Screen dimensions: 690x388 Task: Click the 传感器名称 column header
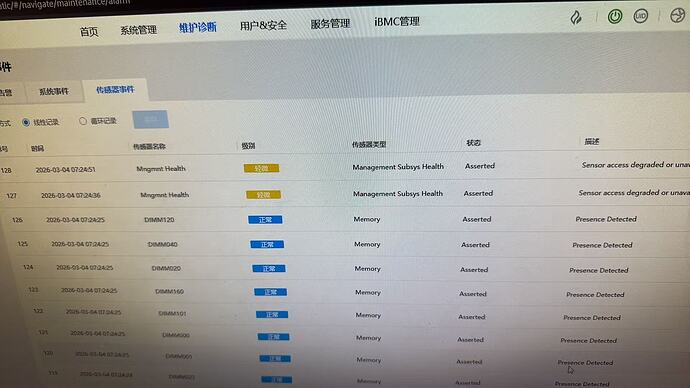pos(149,146)
